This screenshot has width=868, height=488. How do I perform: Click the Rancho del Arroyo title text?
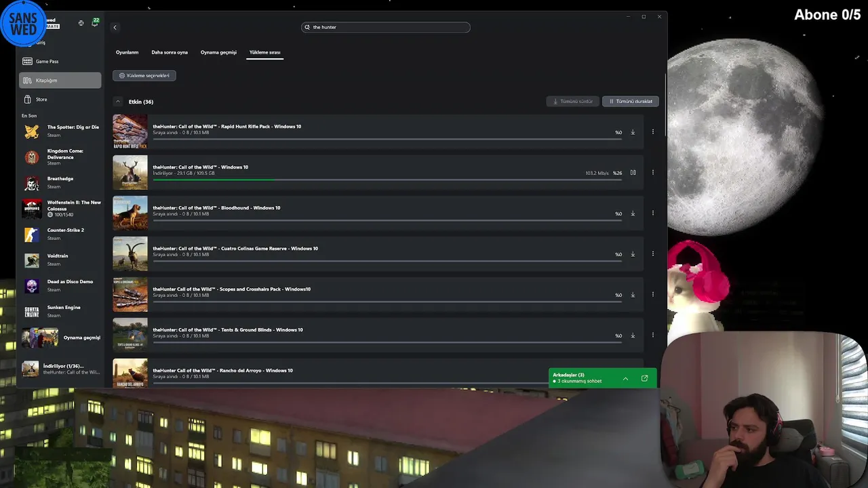(223, 371)
